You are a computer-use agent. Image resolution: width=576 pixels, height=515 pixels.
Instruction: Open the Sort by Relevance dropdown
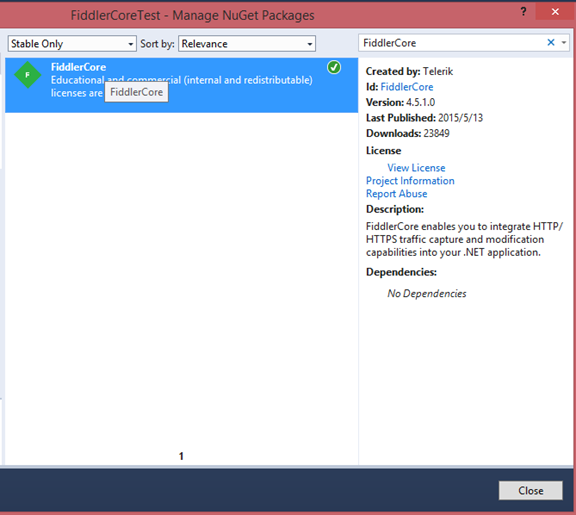pyautogui.click(x=247, y=44)
